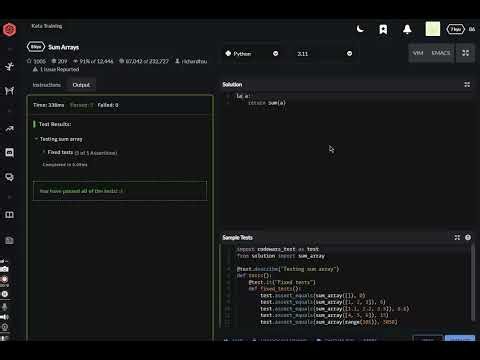480x360 pixels.
Task: Open the Docs book sidebar icon
Action: [9, 215]
